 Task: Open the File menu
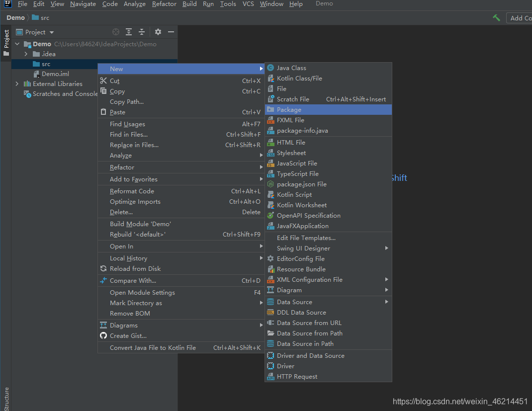[x=22, y=4]
